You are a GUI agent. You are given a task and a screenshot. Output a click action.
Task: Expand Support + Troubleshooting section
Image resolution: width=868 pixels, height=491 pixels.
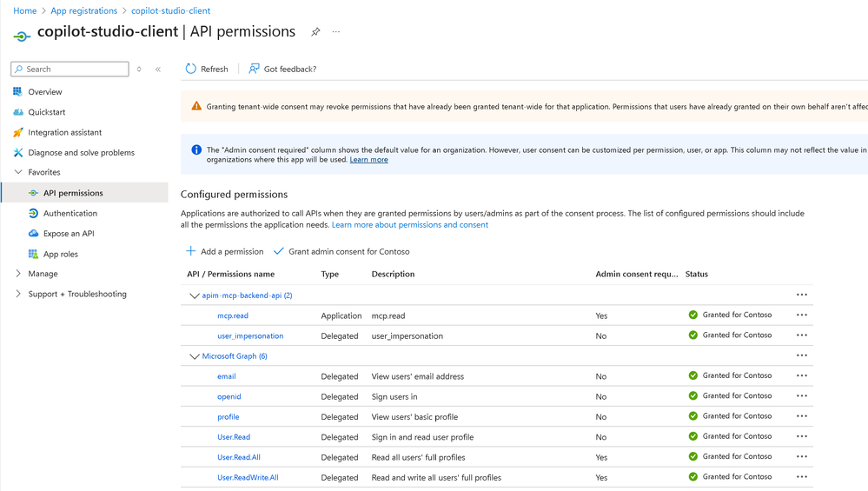pyautogui.click(x=18, y=294)
